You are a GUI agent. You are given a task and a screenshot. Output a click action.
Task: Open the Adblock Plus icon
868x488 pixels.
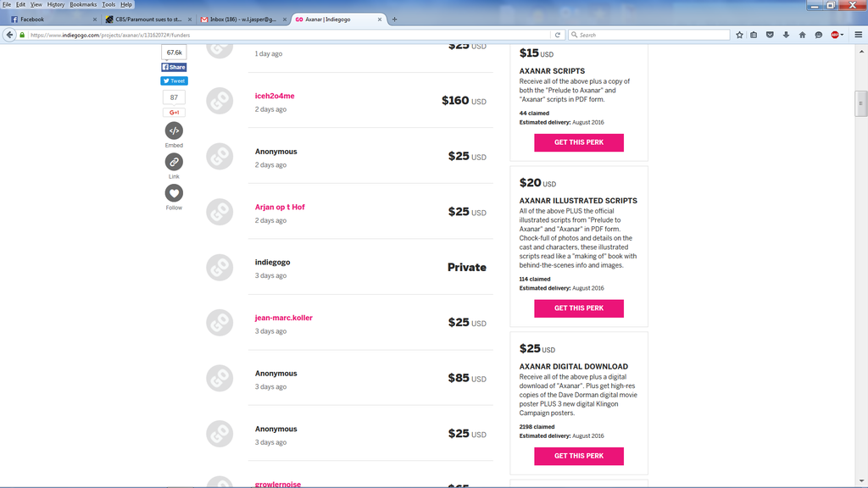[837, 35]
